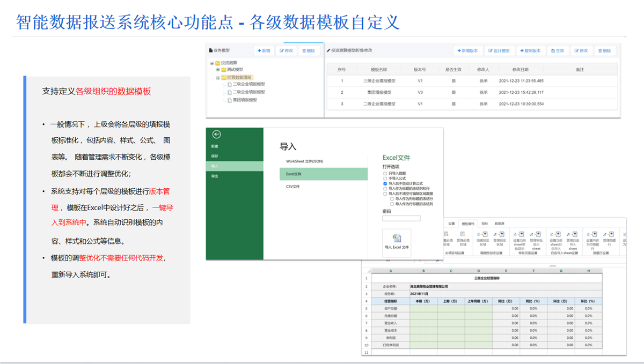Toggle 不导入公式 checkbox
Screen dimensions: 644x364
[x=385, y=179]
